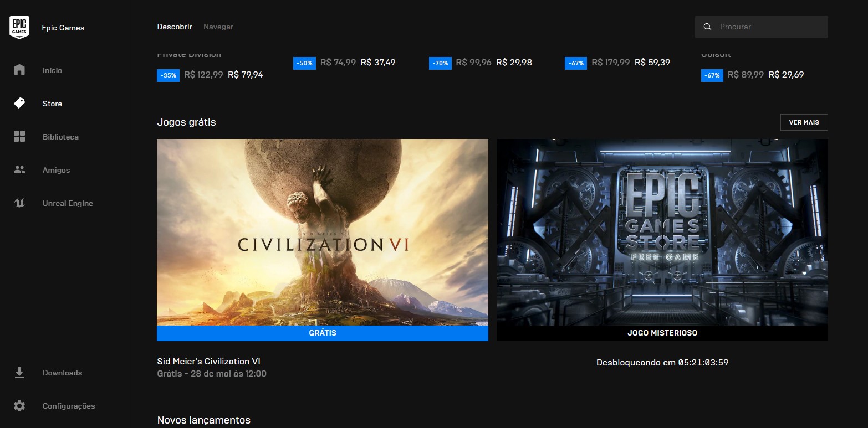Click the R$ 29,98 discounted price
The image size is (868, 428).
click(514, 63)
